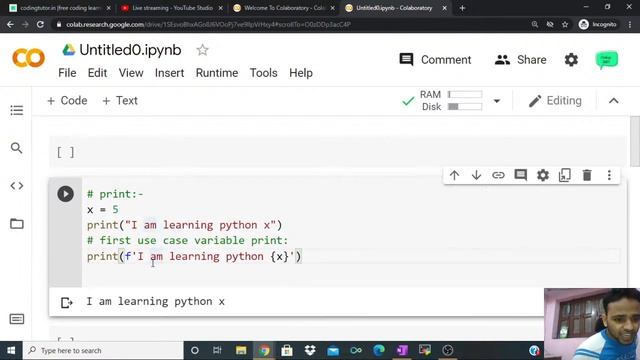Select output text 'I am learning python x'

[155, 302]
